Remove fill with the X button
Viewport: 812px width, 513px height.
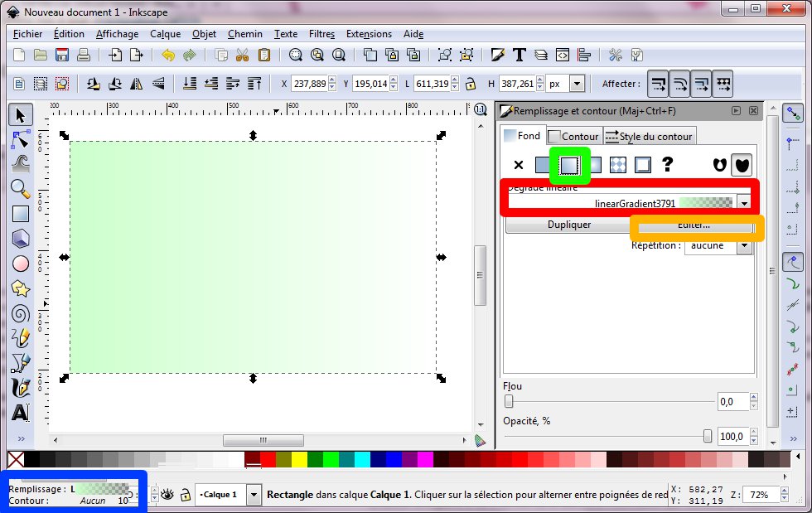(x=519, y=165)
